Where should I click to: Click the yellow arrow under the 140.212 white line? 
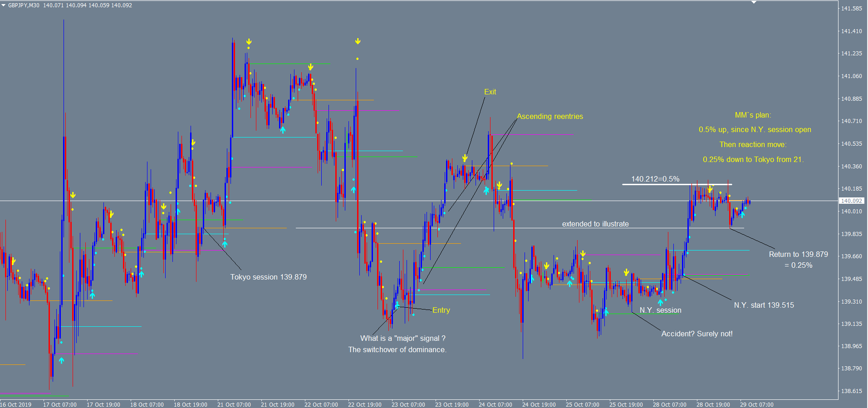coord(710,189)
